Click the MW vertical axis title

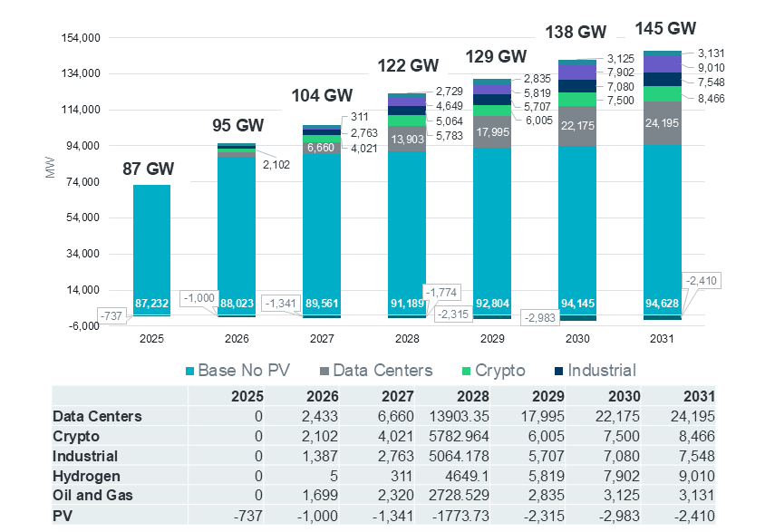49,169
